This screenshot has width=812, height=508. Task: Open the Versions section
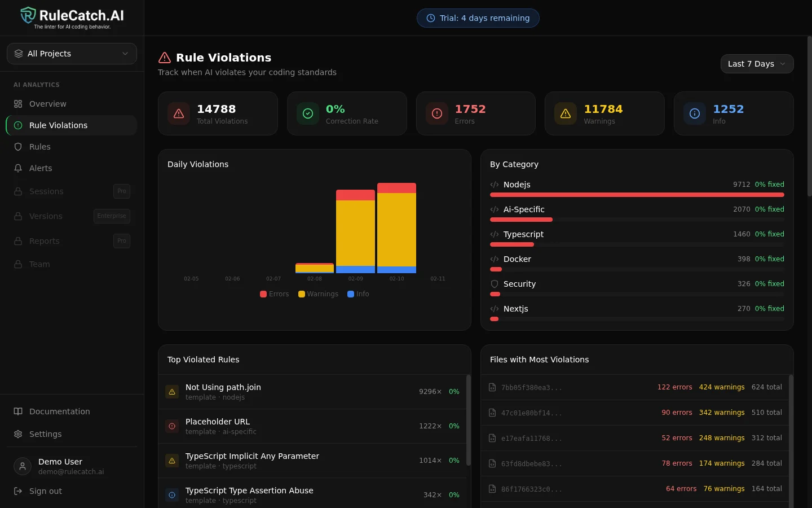(x=45, y=216)
